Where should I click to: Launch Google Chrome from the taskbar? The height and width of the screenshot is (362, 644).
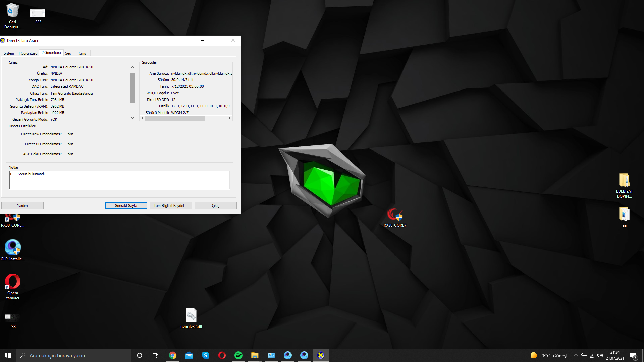pyautogui.click(x=173, y=355)
